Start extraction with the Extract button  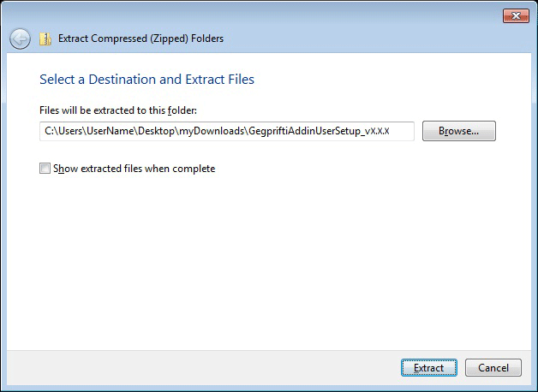pyautogui.click(x=429, y=368)
